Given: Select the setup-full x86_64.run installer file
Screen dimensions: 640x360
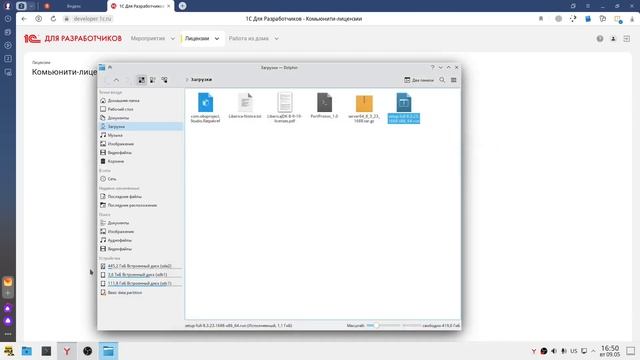Looking at the screenshot, I should point(404,108).
